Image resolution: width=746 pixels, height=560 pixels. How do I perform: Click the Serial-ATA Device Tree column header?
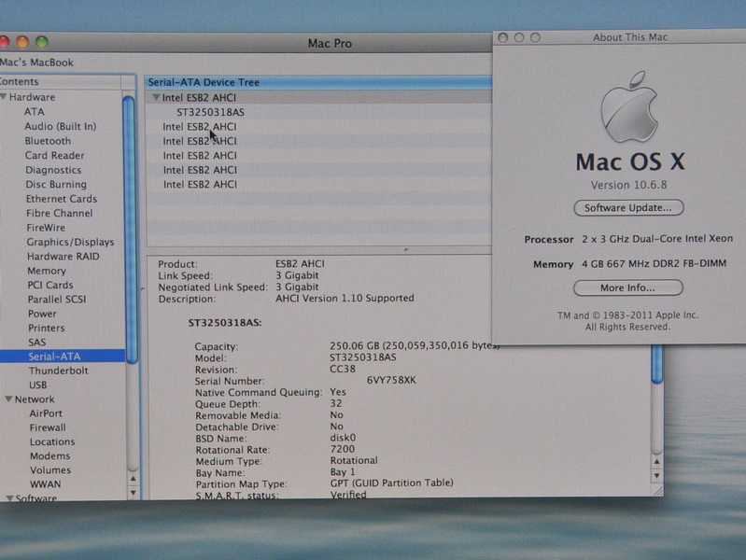pyautogui.click(x=318, y=82)
